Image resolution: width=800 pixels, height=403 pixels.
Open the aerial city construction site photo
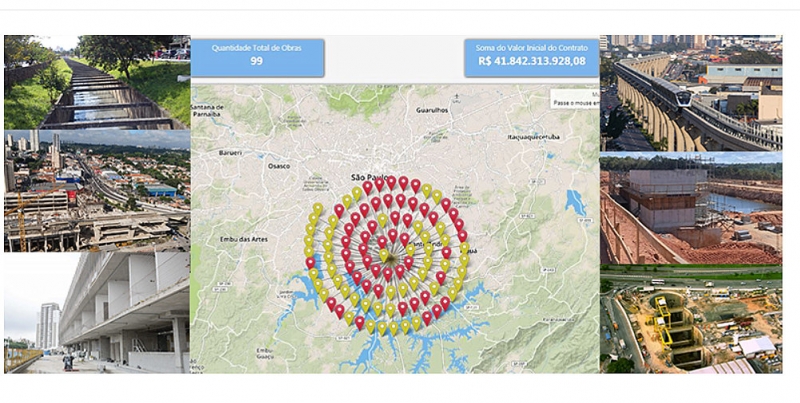pos(96,190)
